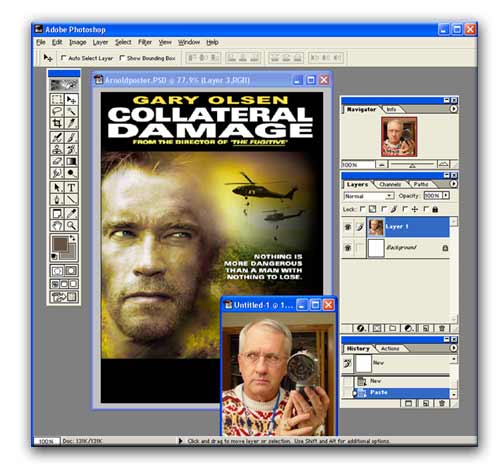The image size is (500, 476).
Task: Select the Airbrush tool
Action: click(x=57, y=137)
